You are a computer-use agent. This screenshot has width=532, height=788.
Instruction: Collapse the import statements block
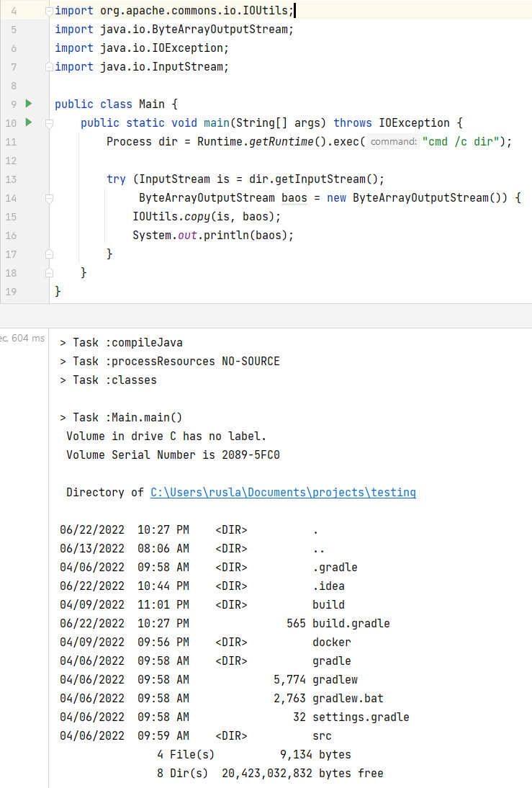(49, 11)
